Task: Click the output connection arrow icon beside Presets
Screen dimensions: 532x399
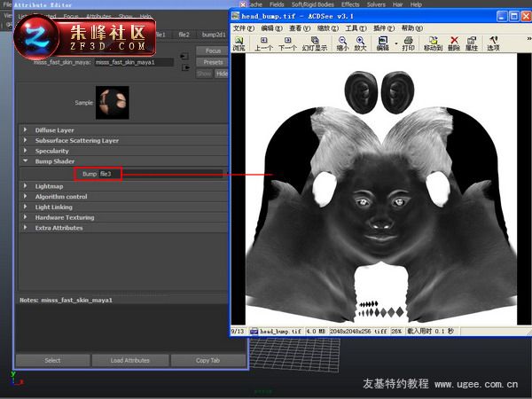Action: 185,67
